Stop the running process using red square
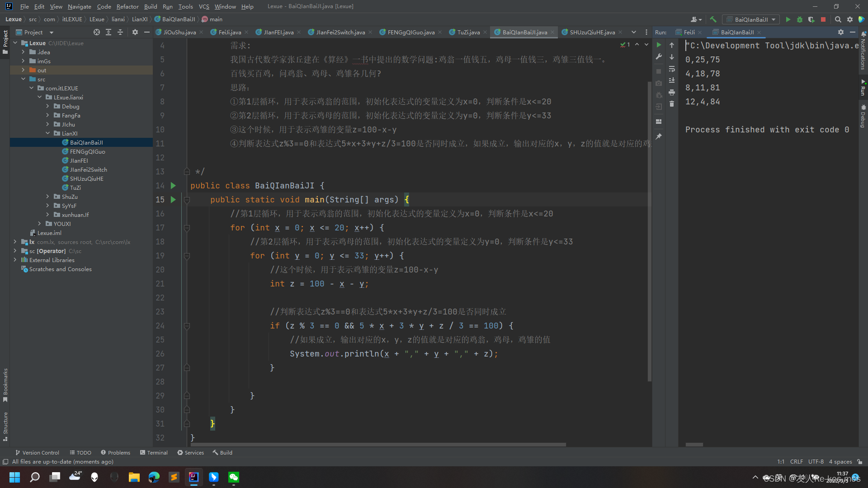Image resolution: width=868 pixels, height=488 pixels. click(823, 19)
